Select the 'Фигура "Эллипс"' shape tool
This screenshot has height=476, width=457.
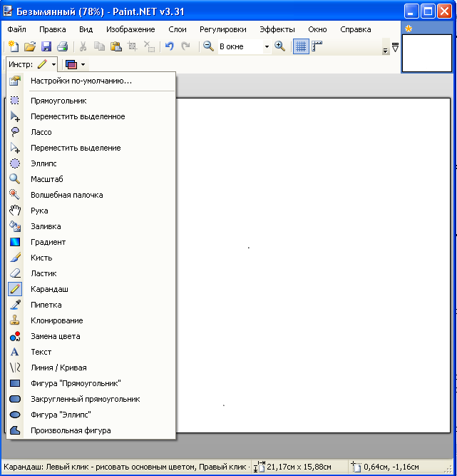(x=91, y=415)
